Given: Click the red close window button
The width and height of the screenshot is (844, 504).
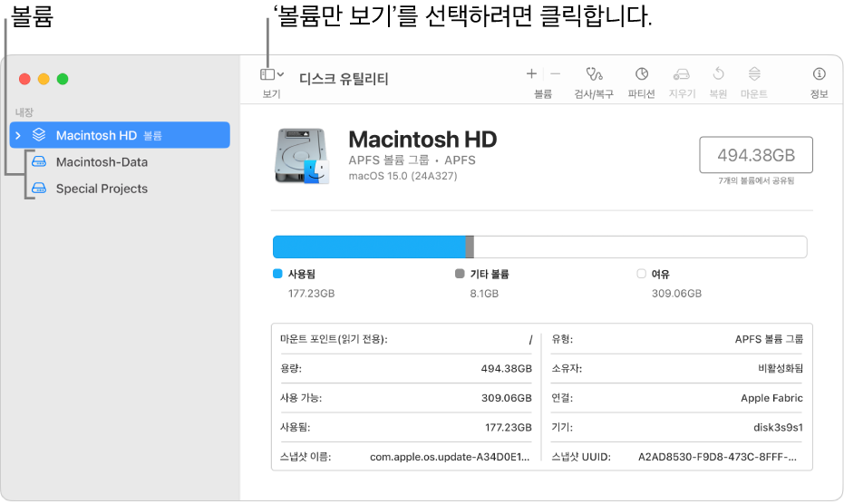Looking at the screenshot, I should point(24,79).
